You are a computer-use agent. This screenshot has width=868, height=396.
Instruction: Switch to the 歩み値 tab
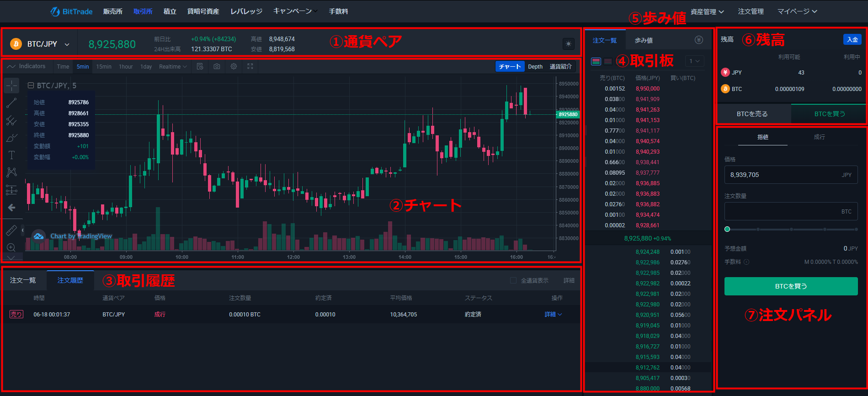[x=644, y=40]
